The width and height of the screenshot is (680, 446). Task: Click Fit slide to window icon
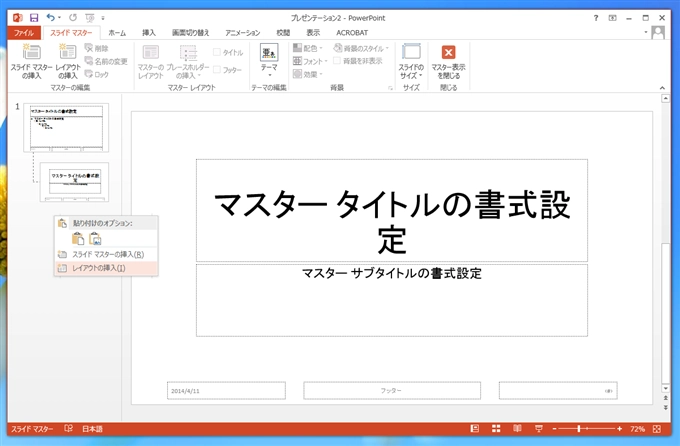point(657,429)
